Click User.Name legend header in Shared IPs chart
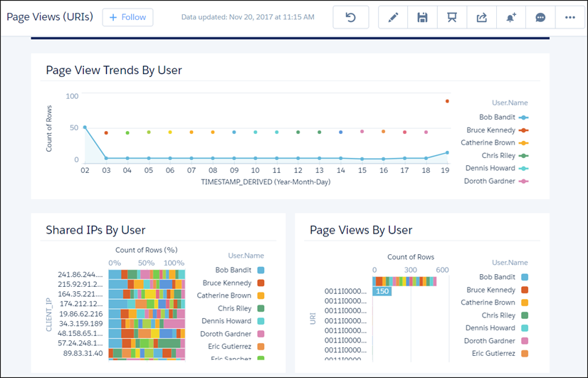 (246, 256)
